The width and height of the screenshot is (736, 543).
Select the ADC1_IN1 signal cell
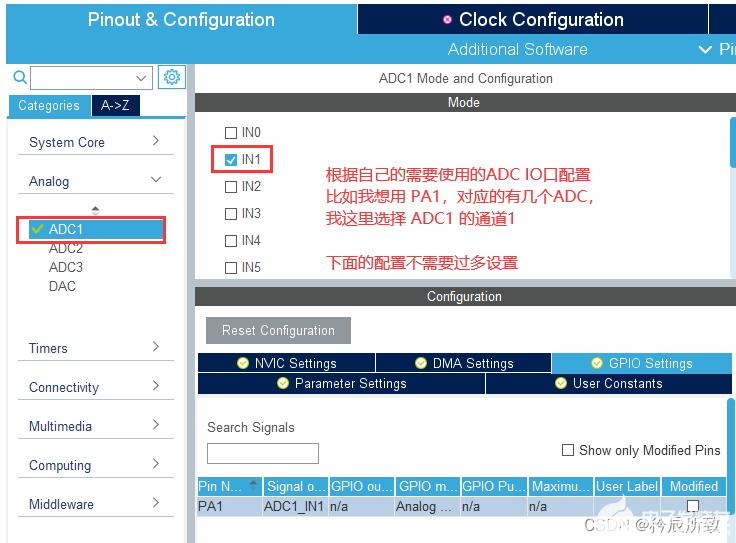coord(295,506)
